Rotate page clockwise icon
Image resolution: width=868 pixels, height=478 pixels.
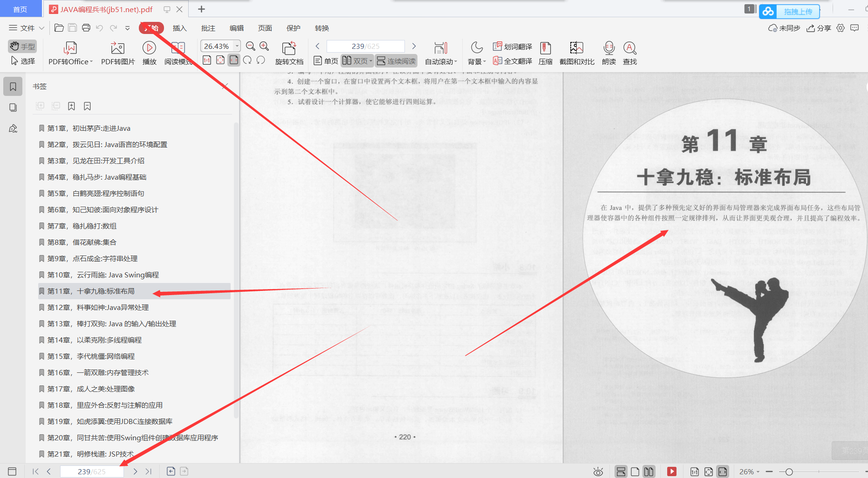[247, 60]
